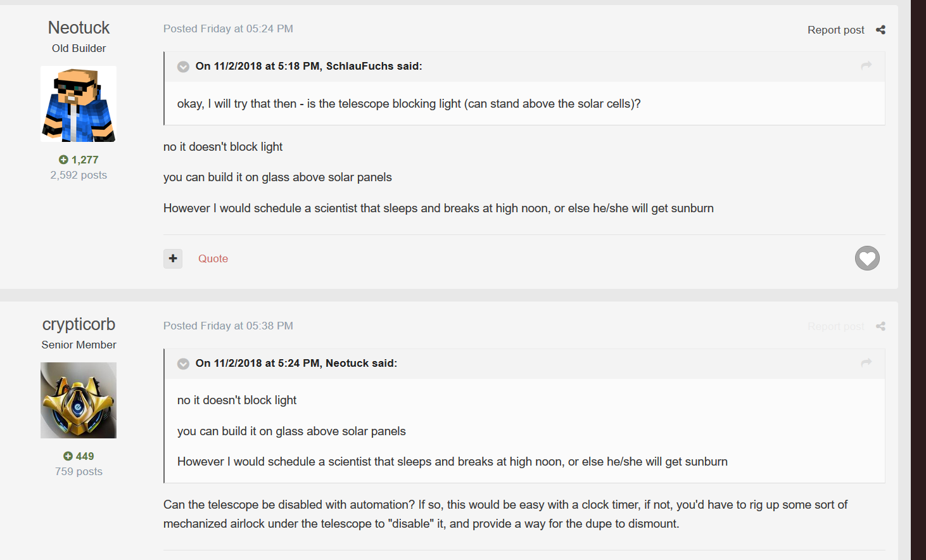The image size is (926, 560).
Task: Click the plus multiquote button
Action: (x=173, y=258)
